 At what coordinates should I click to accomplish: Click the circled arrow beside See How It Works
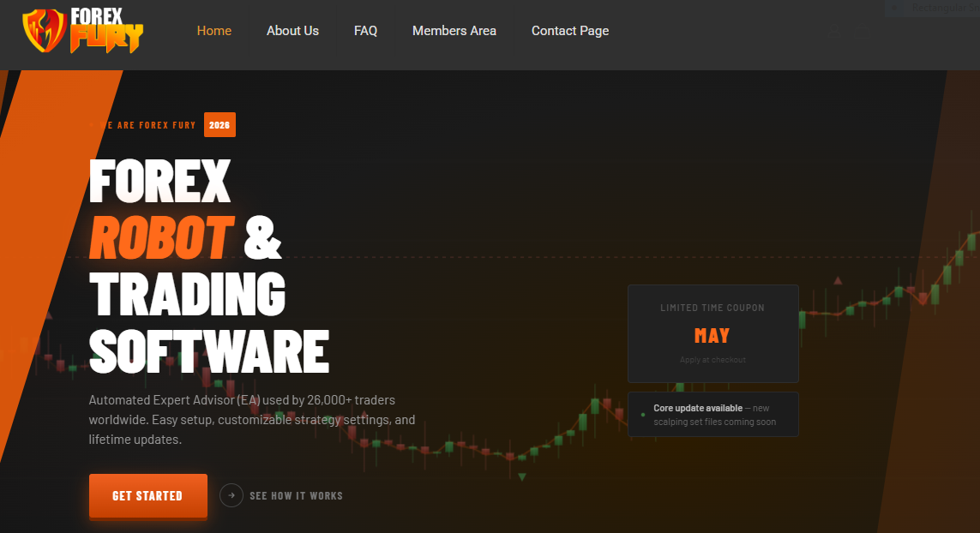click(231, 495)
